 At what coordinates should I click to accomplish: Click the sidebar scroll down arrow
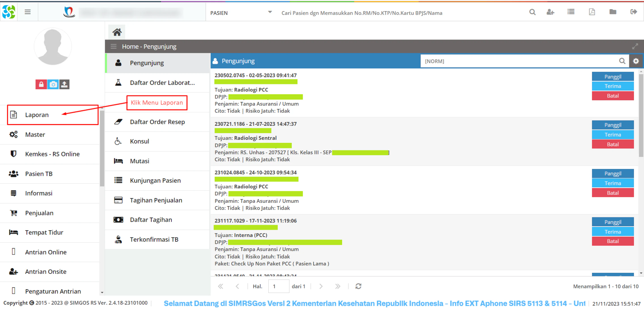click(x=102, y=292)
